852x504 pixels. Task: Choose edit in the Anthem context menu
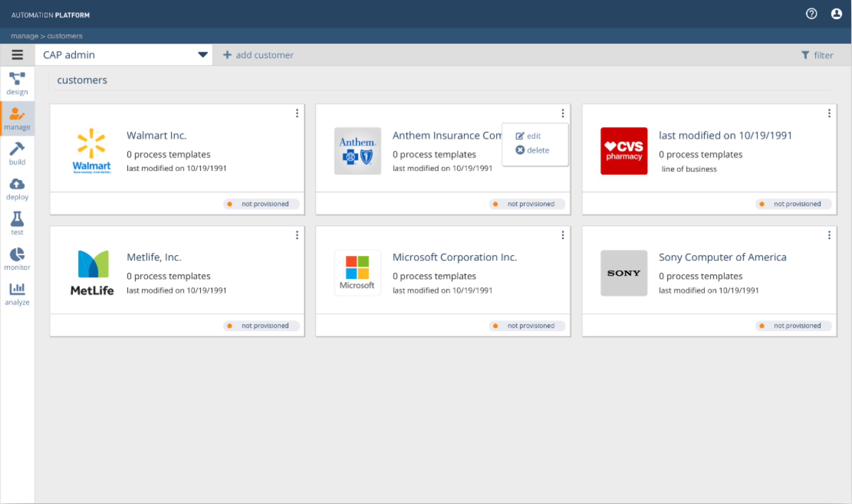tap(528, 136)
